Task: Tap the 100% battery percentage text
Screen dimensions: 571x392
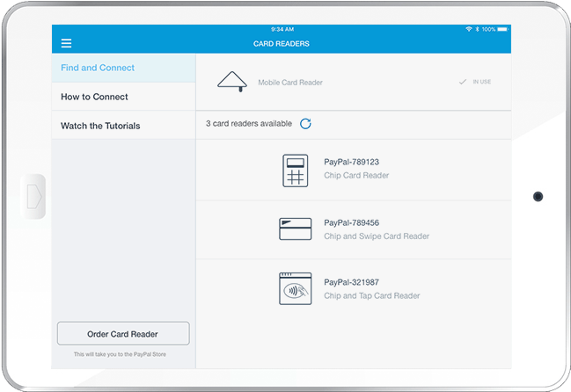Action: pyautogui.click(x=488, y=29)
